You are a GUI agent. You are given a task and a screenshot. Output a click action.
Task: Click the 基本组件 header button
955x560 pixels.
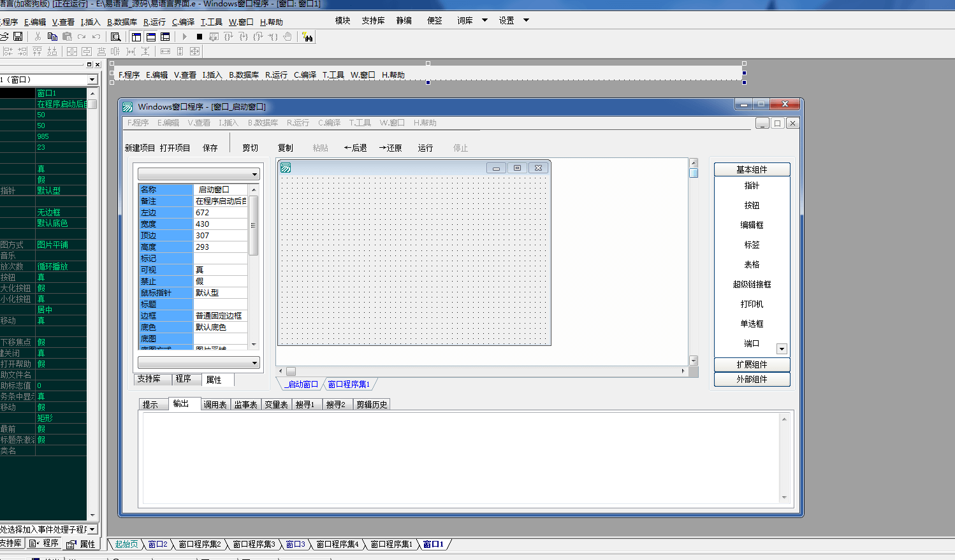(752, 169)
